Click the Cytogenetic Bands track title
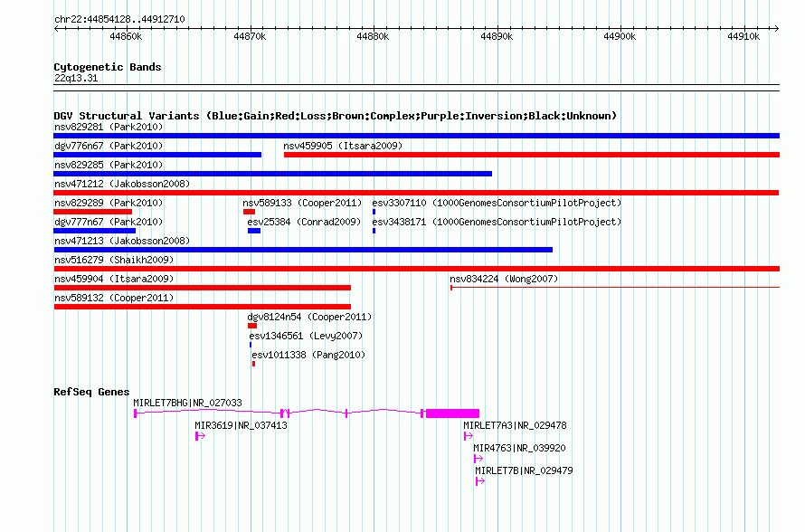The width and height of the screenshot is (805, 532). [108, 67]
